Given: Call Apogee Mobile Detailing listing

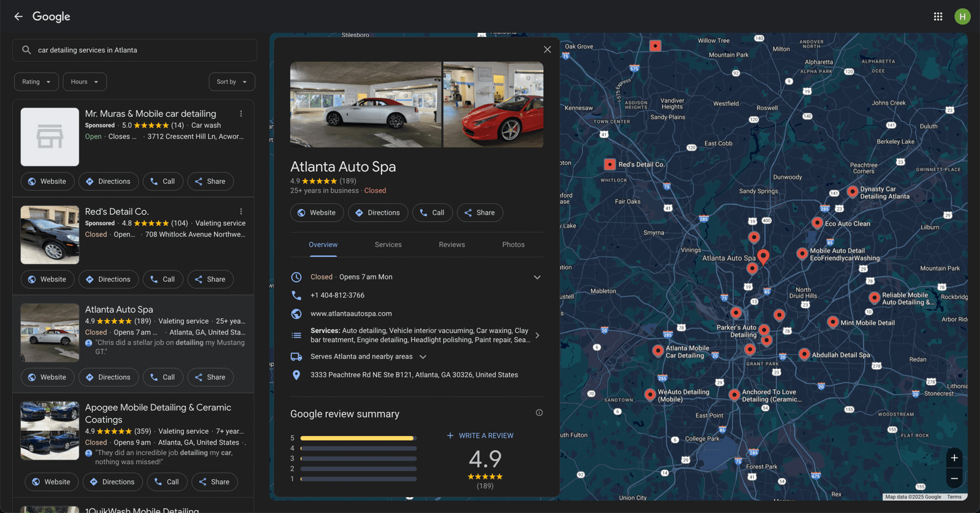Looking at the screenshot, I should tap(167, 482).
